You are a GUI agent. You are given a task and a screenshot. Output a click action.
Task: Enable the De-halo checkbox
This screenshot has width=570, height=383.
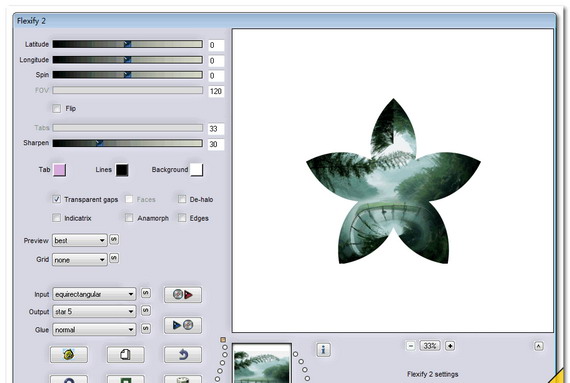182,199
